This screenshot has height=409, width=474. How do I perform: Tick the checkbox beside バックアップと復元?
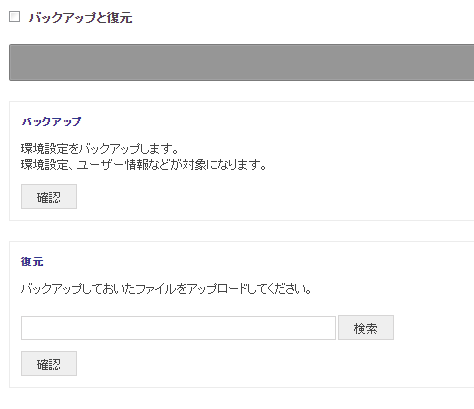(x=14, y=17)
